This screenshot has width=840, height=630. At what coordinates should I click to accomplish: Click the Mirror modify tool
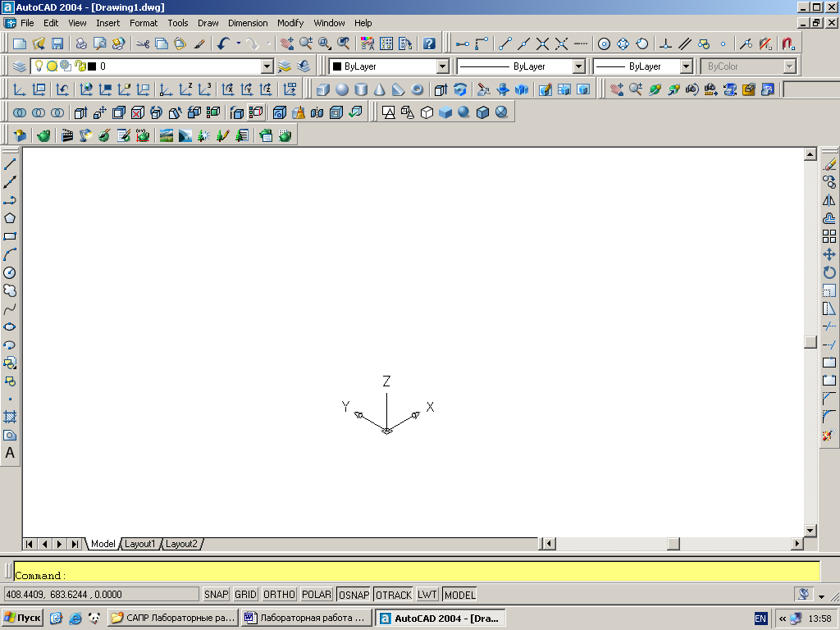[829, 200]
